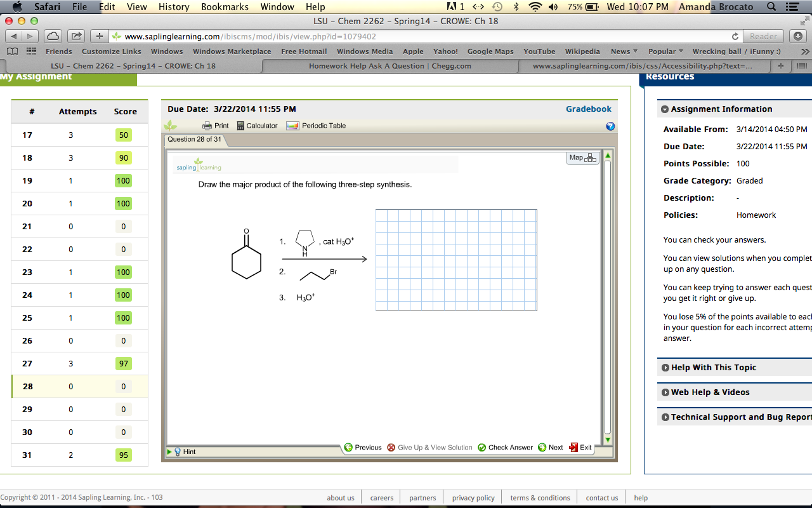Reload the page with refresh icon
812x508 pixels.
point(735,37)
